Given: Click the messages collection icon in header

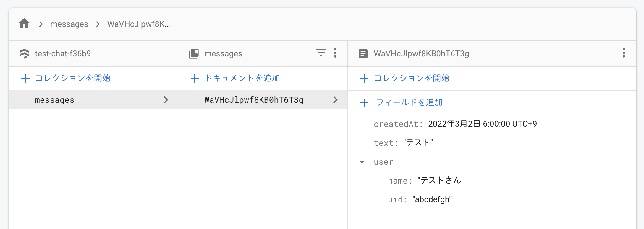Looking at the screenshot, I should pos(194,53).
